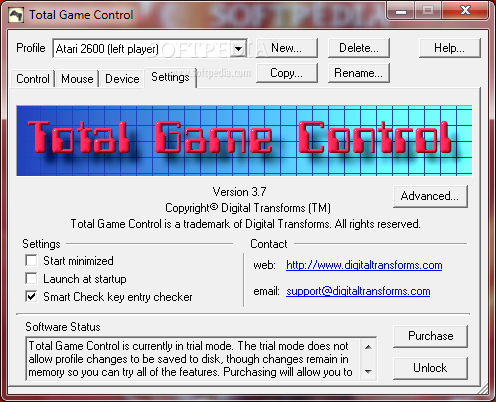This screenshot has height=402, width=496.
Task: Open the digitaltransforms.com web link
Action: (364, 265)
